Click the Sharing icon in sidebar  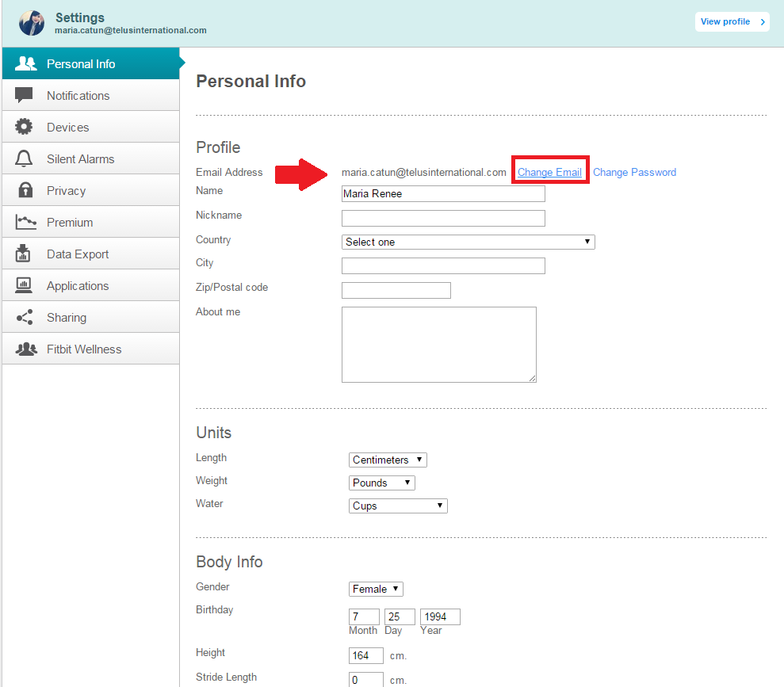(25, 317)
